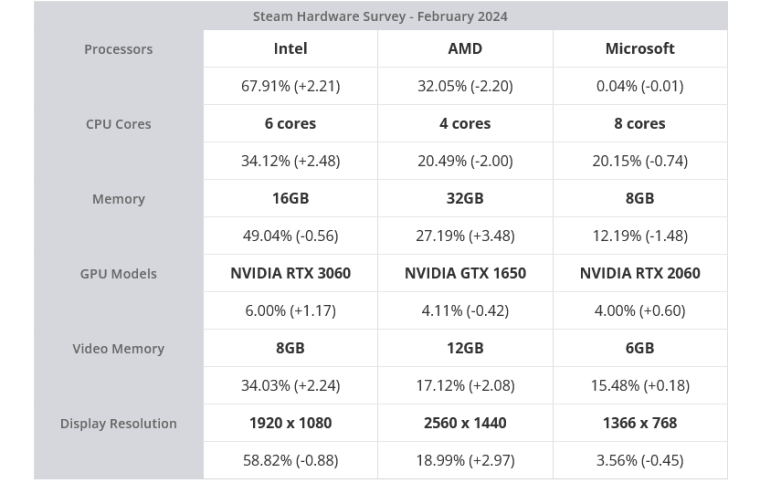Viewport: 760px width, 483px height.
Task: Click the 6 cores cell
Action: coord(290,124)
